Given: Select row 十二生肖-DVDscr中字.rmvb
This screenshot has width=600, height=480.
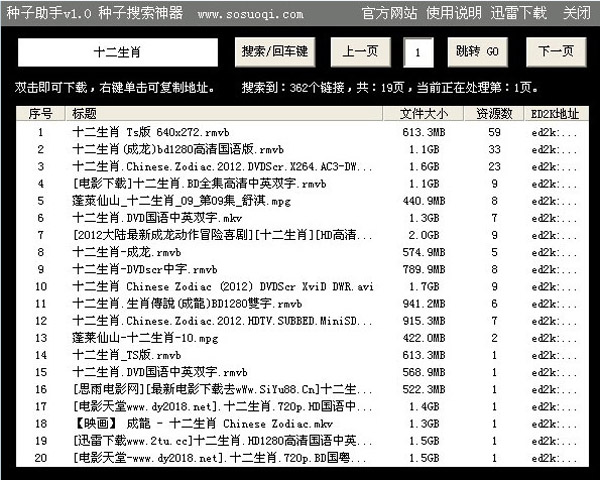Looking at the screenshot, I should coord(302,269).
